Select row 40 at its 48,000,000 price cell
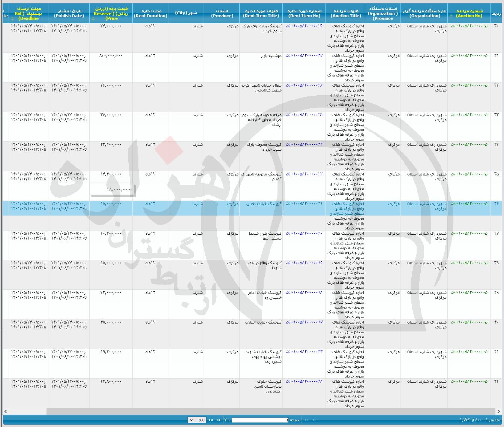The width and height of the screenshot is (504, 427). click(x=111, y=322)
